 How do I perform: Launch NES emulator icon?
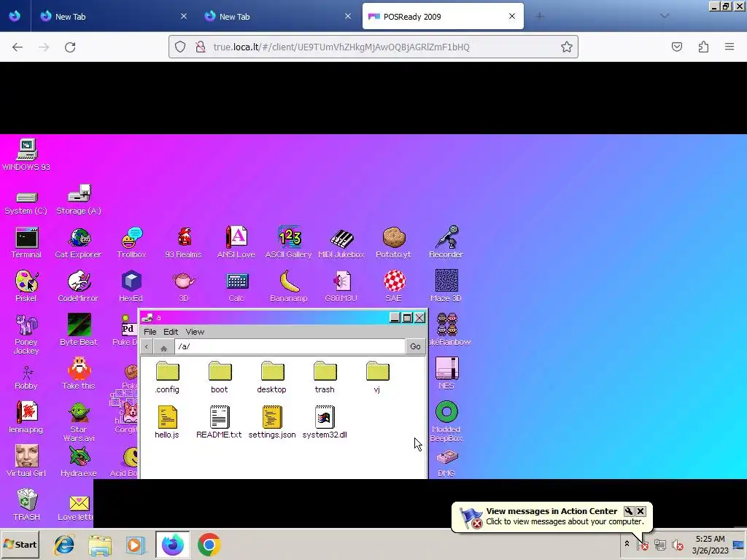(446, 373)
